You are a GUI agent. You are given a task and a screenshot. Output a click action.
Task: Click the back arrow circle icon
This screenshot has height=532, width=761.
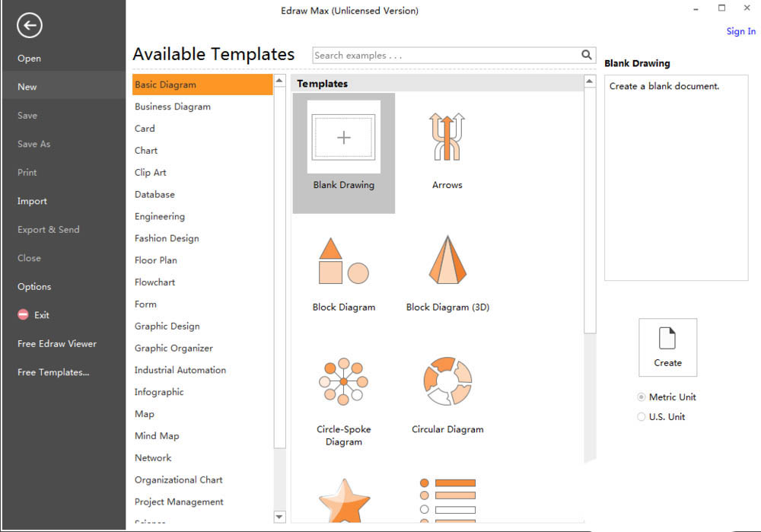pyautogui.click(x=29, y=26)
